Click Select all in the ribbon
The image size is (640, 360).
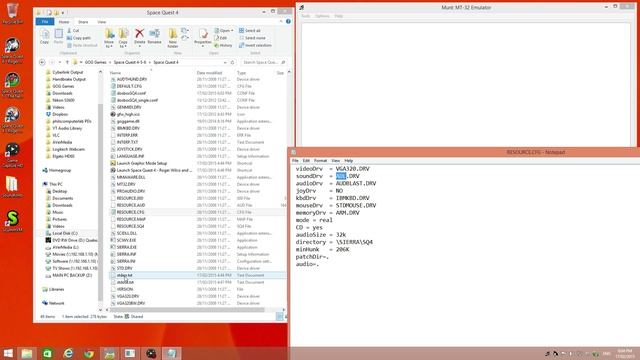[x=249, y=31]
